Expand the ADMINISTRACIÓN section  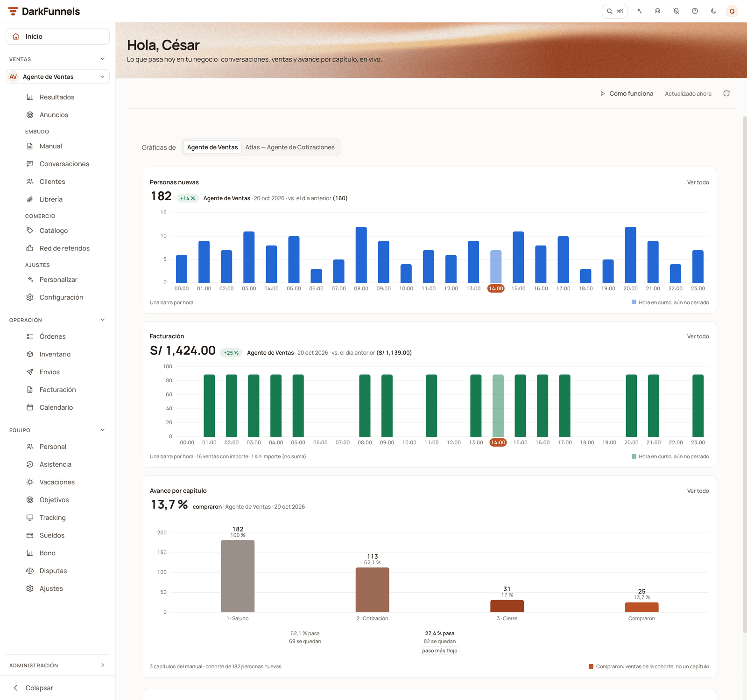[x=57, y=665]
